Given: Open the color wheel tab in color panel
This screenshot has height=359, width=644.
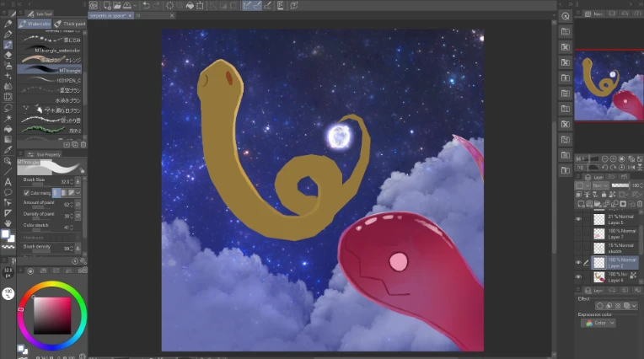Looking at the screenshot, I should point(30,271).
